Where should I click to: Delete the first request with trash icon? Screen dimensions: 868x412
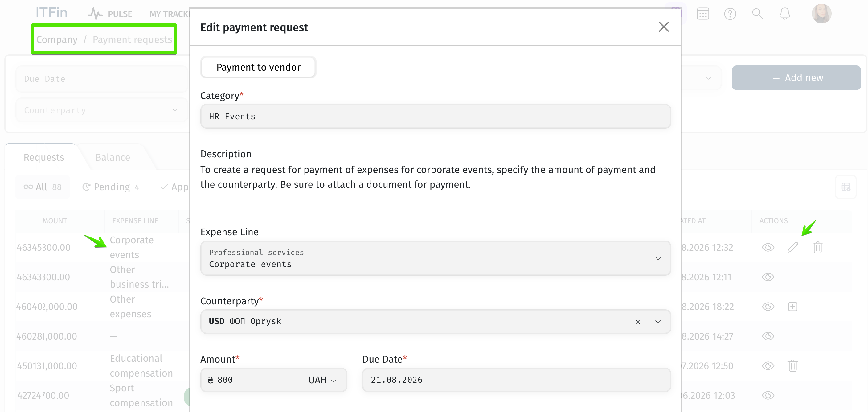[818, 247]
